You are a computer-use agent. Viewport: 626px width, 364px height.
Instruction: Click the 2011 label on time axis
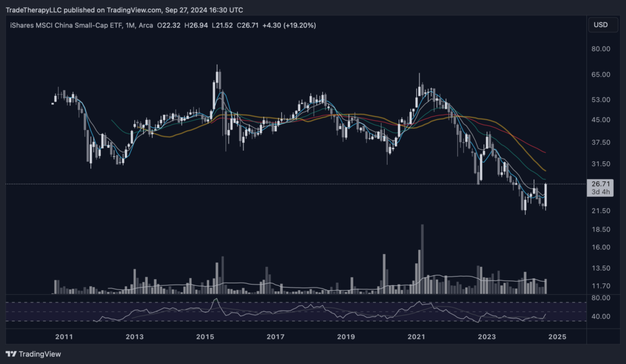[x=64, y=337]
